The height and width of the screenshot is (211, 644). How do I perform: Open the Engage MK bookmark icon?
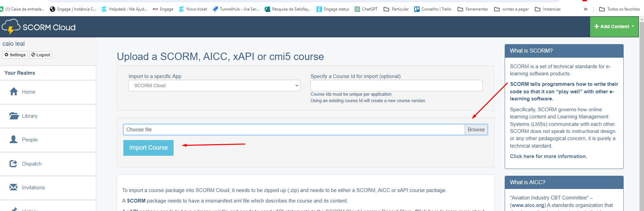coord(155,9)
